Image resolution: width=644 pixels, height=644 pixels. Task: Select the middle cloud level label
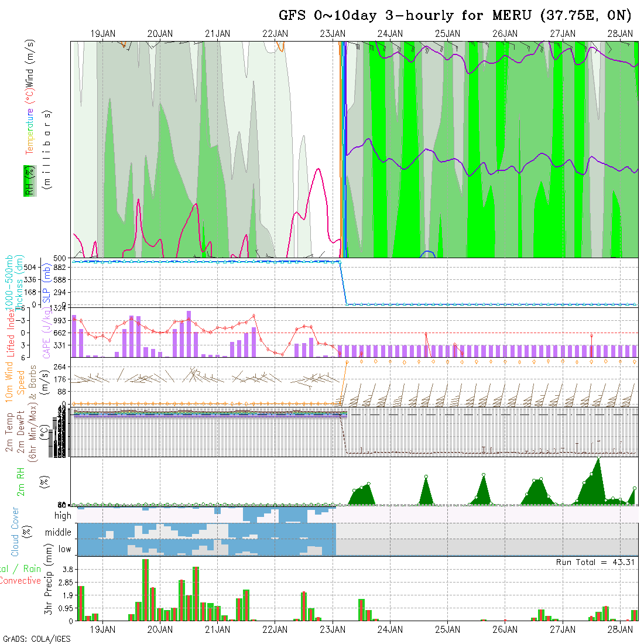click(x=59, y=533)
